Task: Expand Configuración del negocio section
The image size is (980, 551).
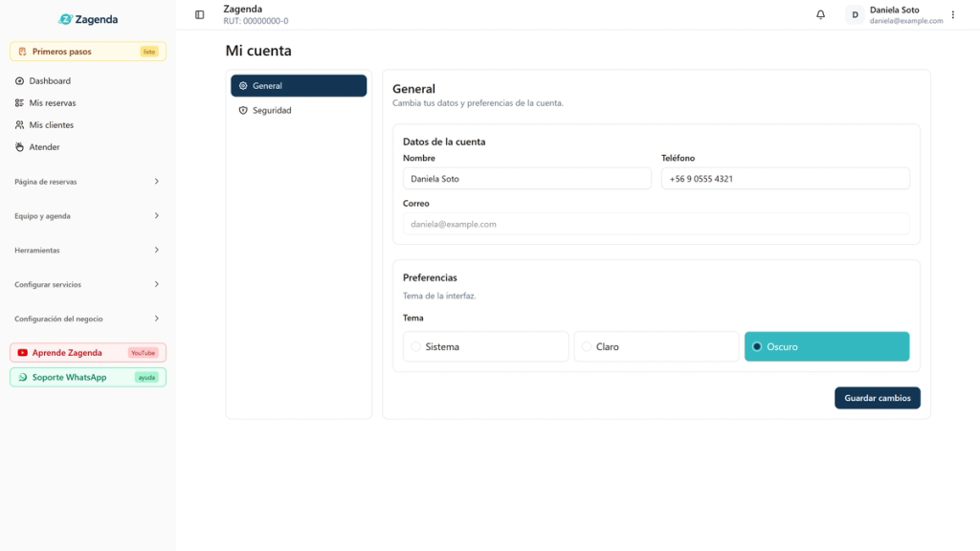Action: click(87, 320)
